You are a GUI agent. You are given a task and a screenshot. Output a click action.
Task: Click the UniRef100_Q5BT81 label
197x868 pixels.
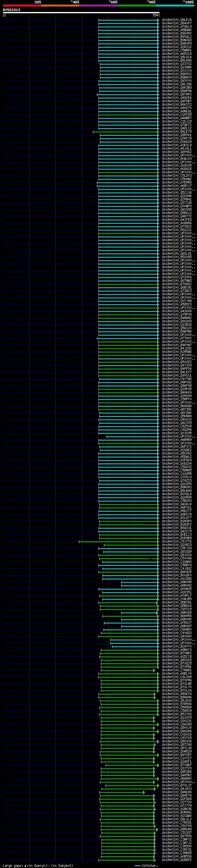(x=177, y=602)
